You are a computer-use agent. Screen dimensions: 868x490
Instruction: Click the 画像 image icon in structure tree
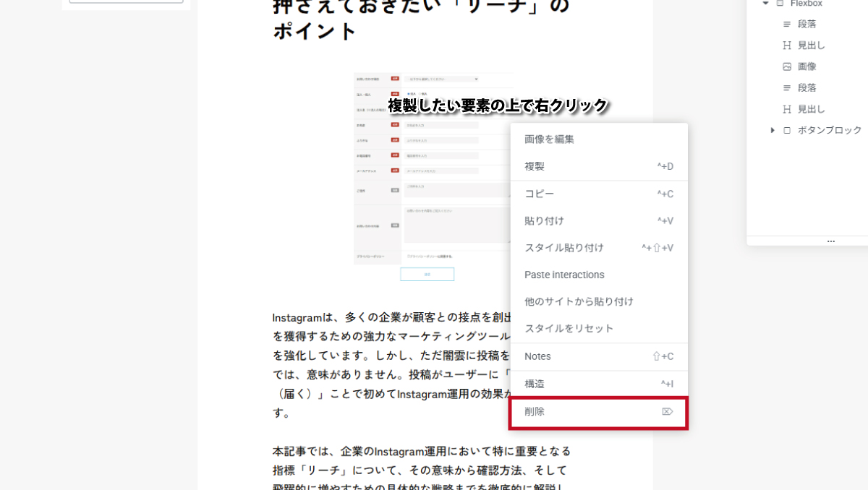pyautogui.click(x=787, y=66)
